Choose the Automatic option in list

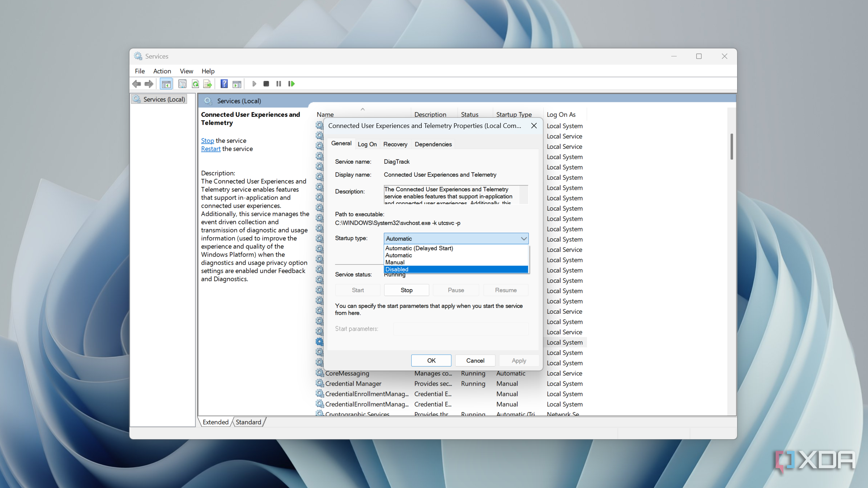(x=456, y=255)
